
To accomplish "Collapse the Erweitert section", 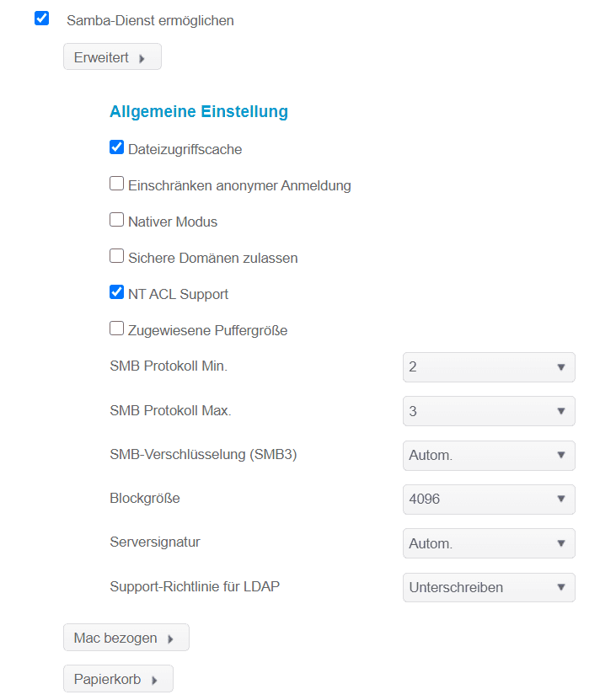I will (111, 57).
